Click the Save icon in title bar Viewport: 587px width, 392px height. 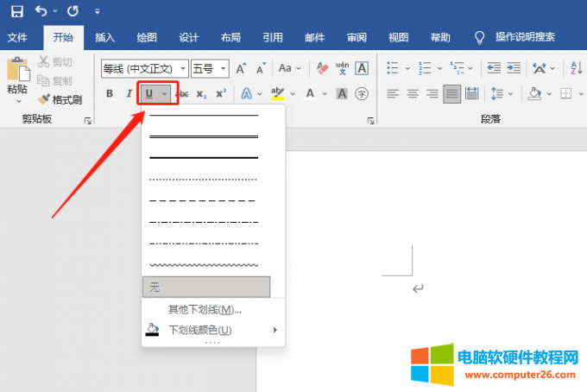pos(16,11)
